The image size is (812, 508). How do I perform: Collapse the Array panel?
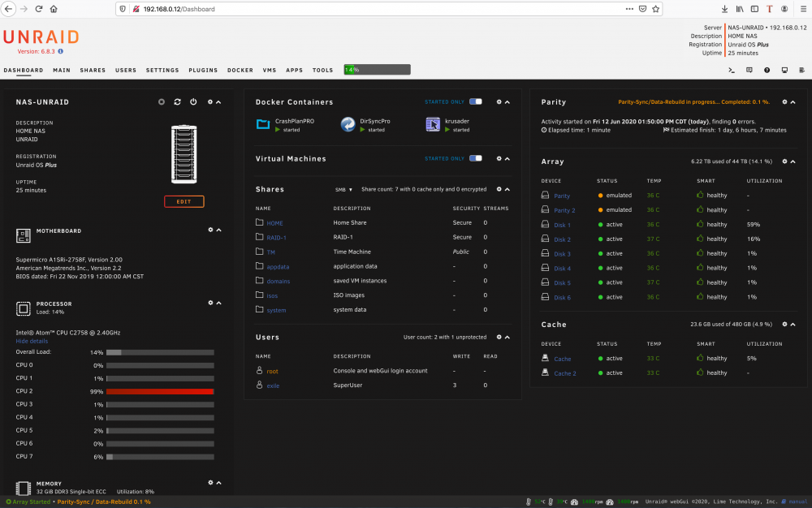(793, 162)
